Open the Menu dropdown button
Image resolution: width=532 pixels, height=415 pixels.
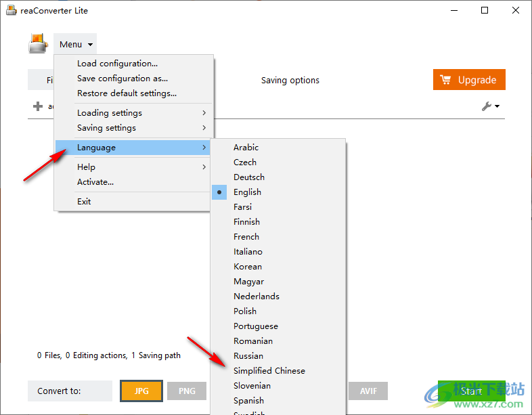click(75, 44)
